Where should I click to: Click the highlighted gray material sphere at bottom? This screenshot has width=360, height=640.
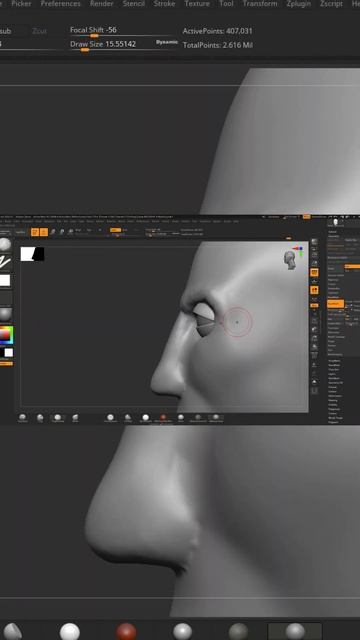click(x=295, y=631)
